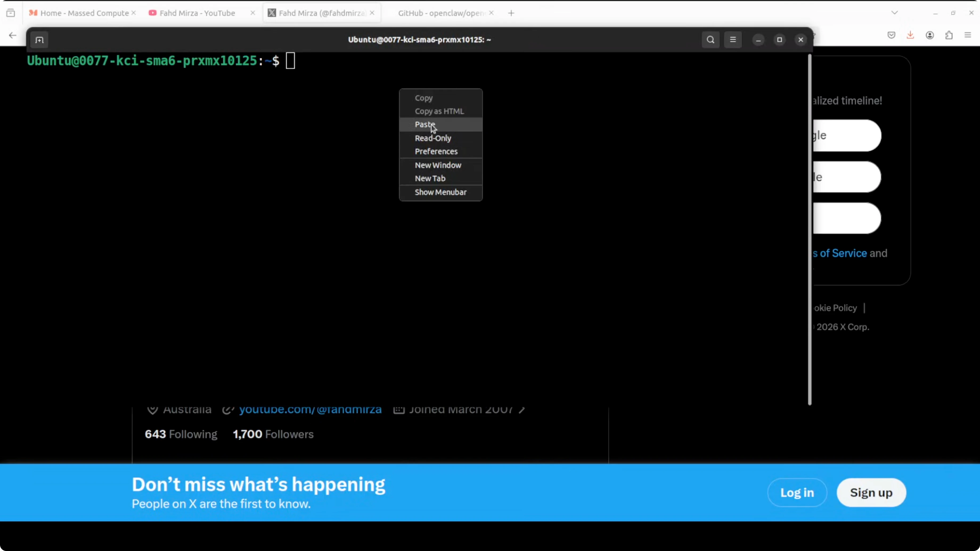
Task: Click the Log in button
Action: 797,492
